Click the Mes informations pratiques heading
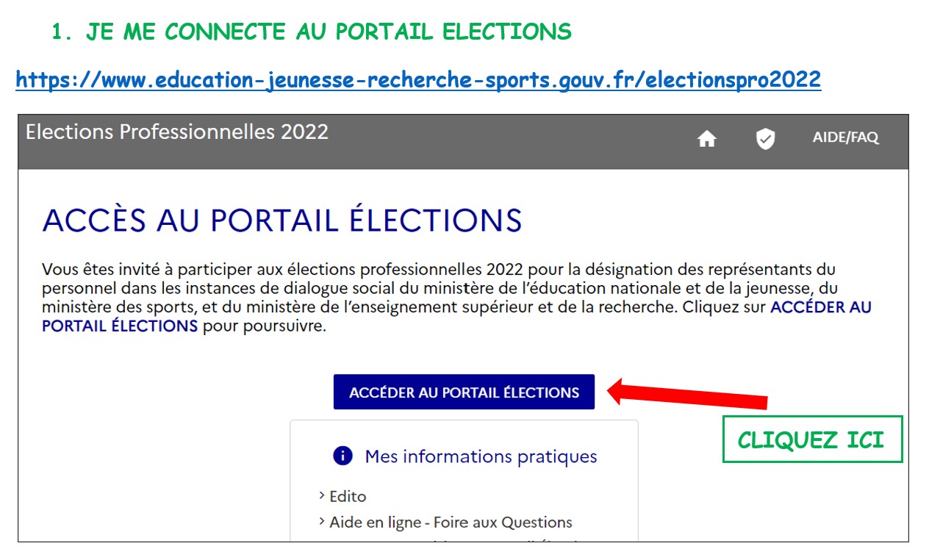This screenshot has width=929, height=560. [x=481, y=456]
